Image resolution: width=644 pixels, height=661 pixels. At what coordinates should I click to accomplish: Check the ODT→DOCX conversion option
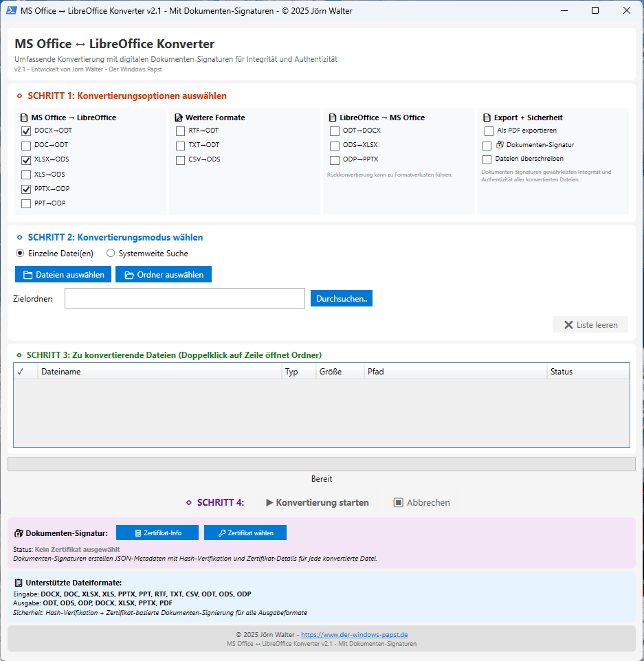(335, 131)
